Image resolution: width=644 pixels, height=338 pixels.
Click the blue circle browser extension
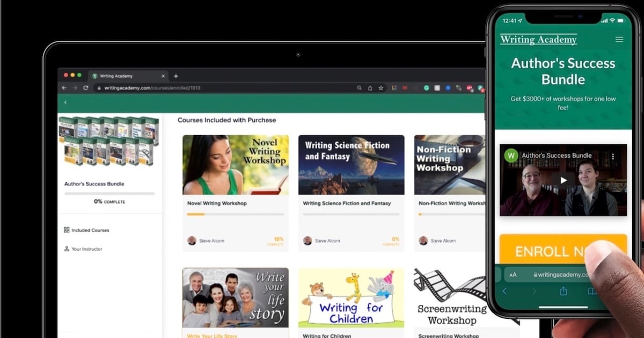[x=448, y=87]
